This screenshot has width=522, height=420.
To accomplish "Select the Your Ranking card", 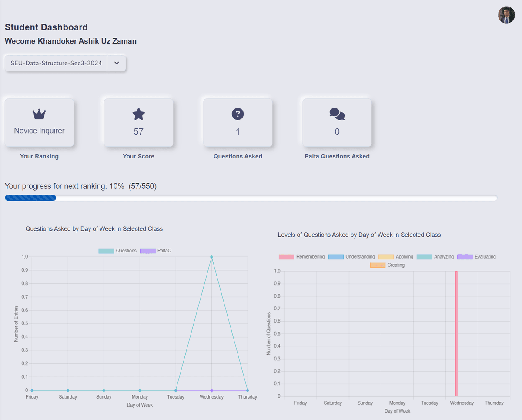I will [39, 122].
